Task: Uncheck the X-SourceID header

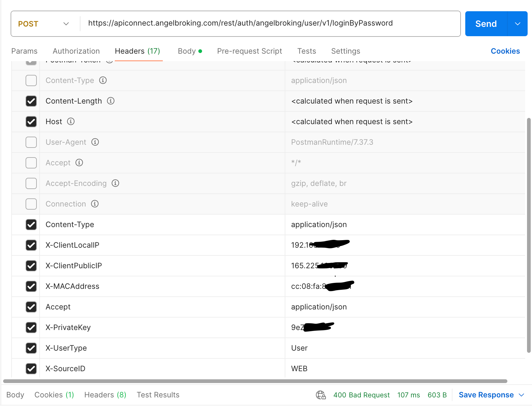Action: [31, 369]
